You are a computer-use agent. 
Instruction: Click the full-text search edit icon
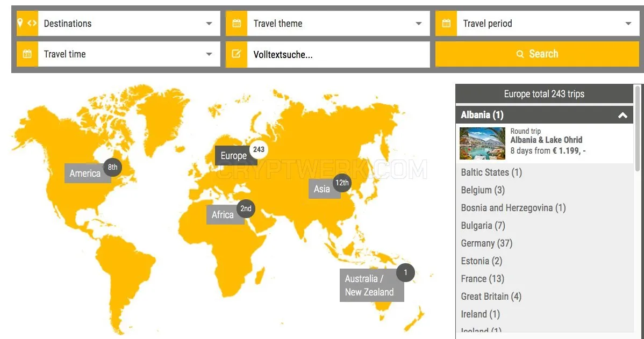point(237,54)
